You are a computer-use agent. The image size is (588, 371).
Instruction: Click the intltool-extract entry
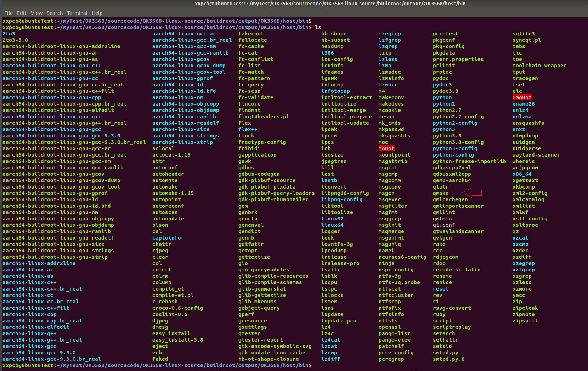[347, 97]
